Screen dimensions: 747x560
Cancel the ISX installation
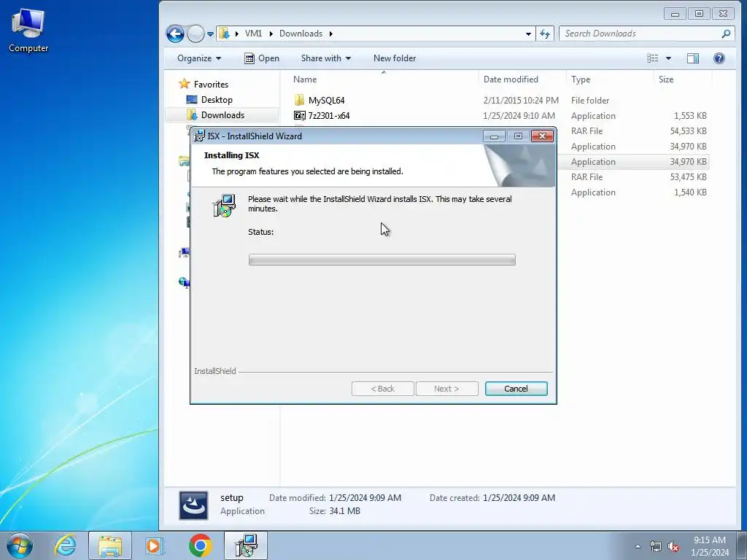click(516, 389)
